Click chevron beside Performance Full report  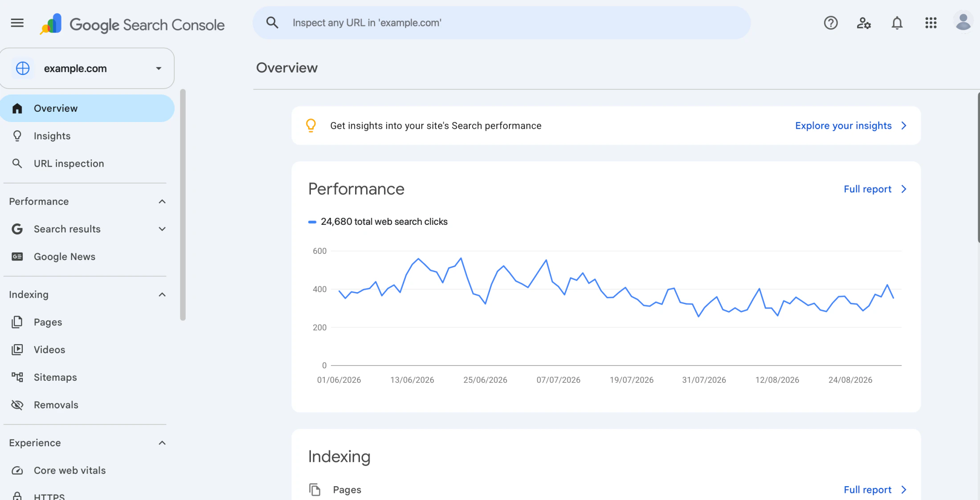pyautogui.click(x=904, y=189)
